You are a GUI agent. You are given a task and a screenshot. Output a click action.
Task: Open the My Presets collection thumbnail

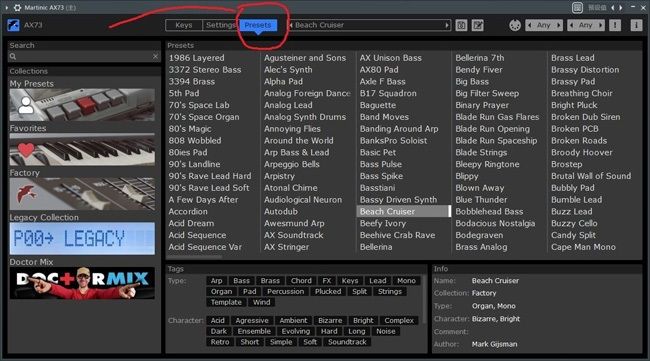point(82,105)
